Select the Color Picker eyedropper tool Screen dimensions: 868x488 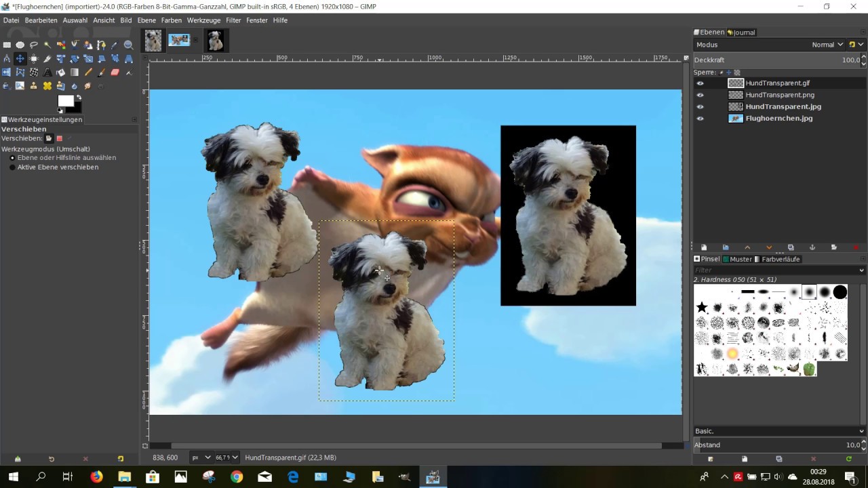tap(115, 45)
